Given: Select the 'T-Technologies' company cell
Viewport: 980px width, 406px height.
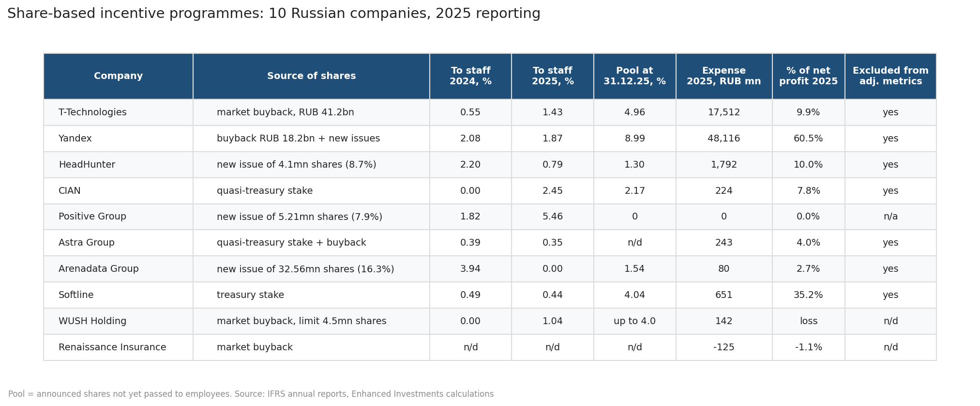Looking at the screenshot, I should pos(118,112).
